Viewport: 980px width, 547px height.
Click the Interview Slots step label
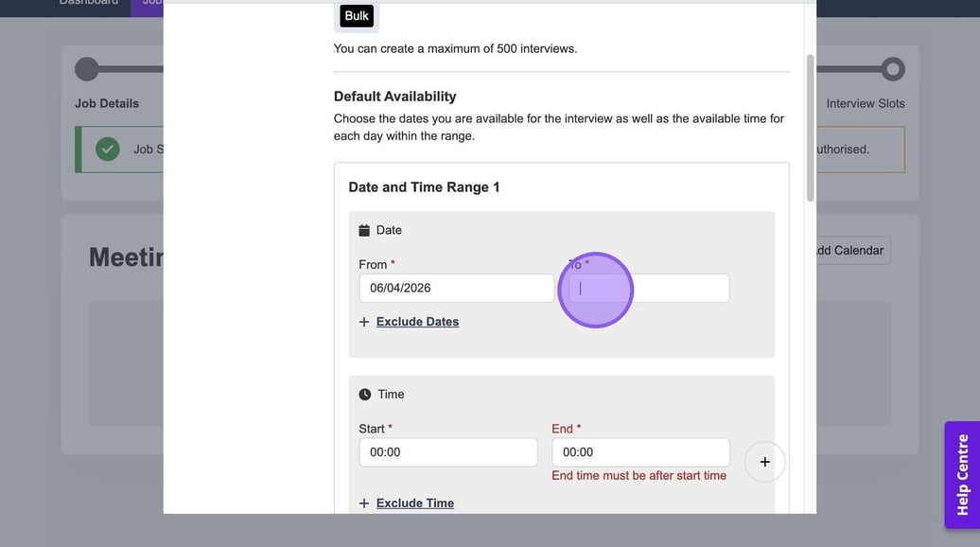click(865, 103)
